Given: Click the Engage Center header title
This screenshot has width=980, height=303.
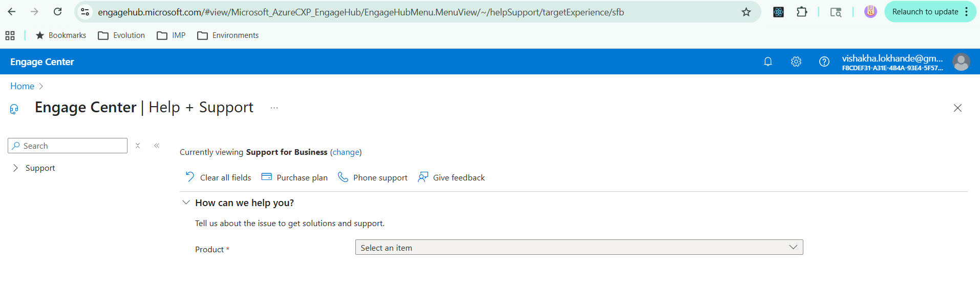Looking at the screenshot, I should [42, 62].
